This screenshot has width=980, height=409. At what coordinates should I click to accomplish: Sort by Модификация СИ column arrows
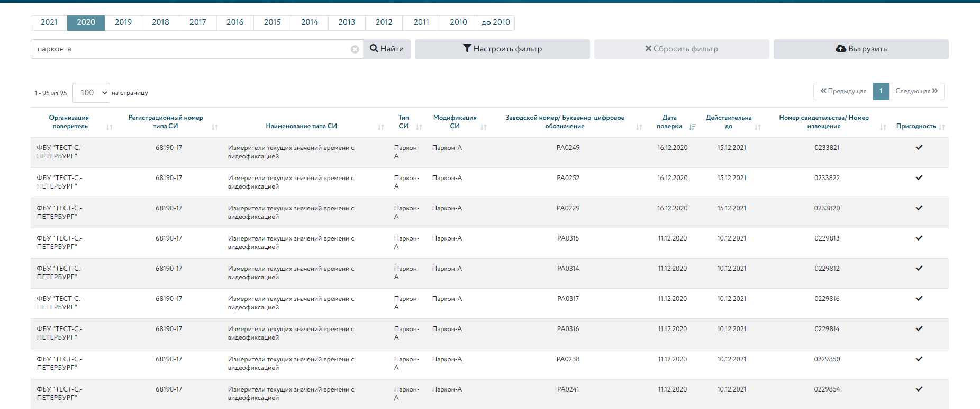click(x=484, y=127)
